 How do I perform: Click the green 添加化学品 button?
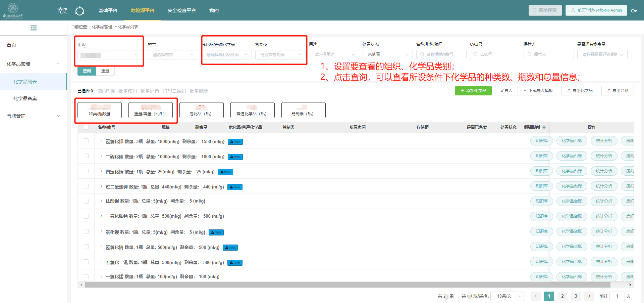pos(473,91)
